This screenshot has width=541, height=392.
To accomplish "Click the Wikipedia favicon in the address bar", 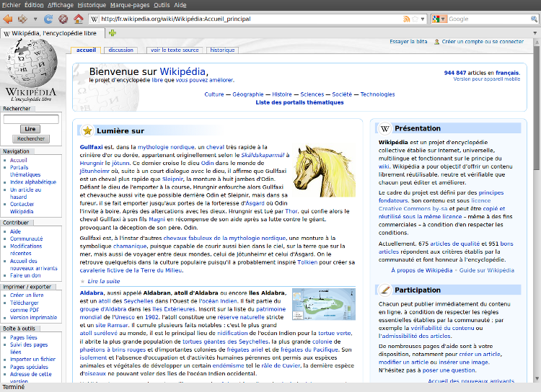I will pyautogui.click(x=94, y=19).
